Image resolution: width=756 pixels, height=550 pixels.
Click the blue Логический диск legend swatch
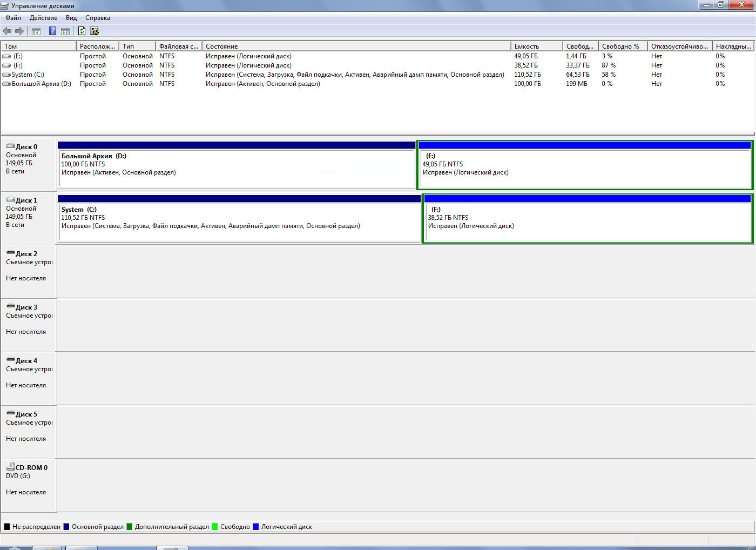point(256,527)
